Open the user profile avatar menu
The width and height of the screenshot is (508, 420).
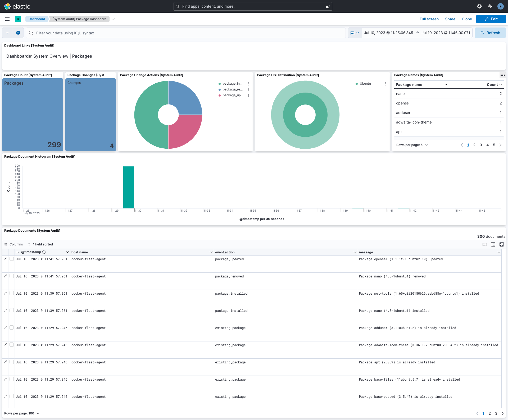click(x=501, y=6)
